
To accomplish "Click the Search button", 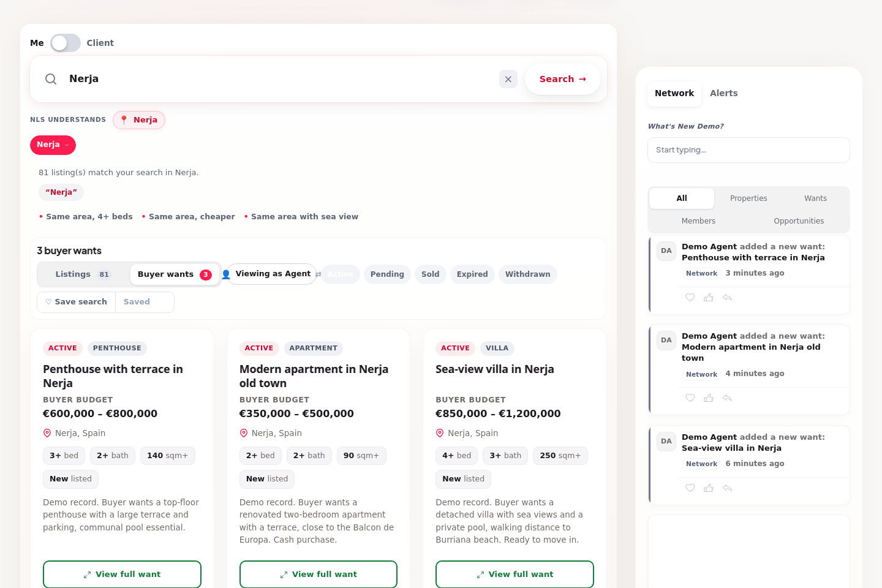I will 562,79.
